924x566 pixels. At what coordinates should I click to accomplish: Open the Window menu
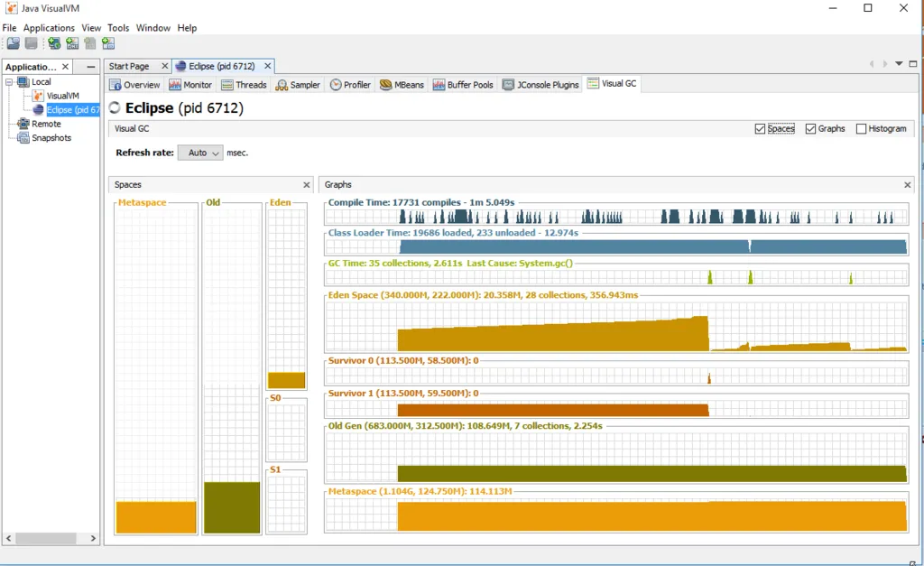coord(153,28)
